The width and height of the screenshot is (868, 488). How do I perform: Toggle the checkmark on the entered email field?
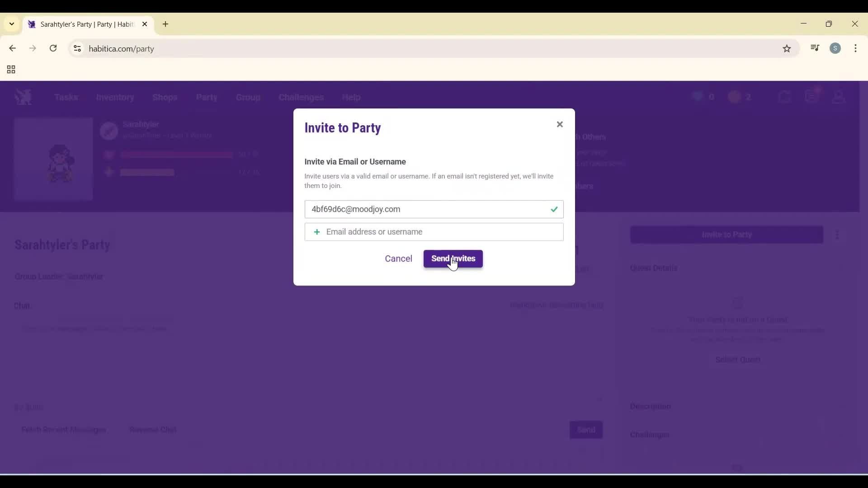pyautogui.click(x=554, y=209)
